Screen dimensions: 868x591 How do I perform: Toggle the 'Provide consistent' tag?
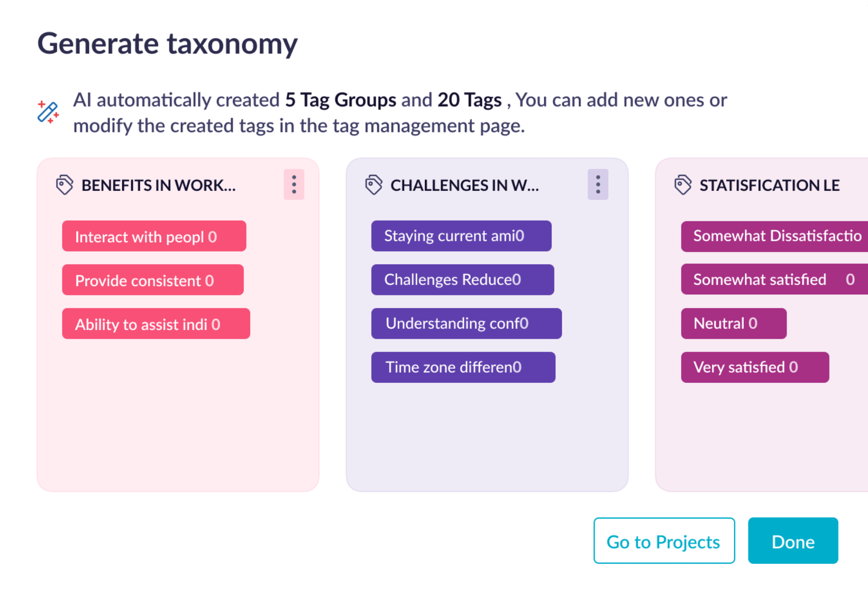pos(153,279)
